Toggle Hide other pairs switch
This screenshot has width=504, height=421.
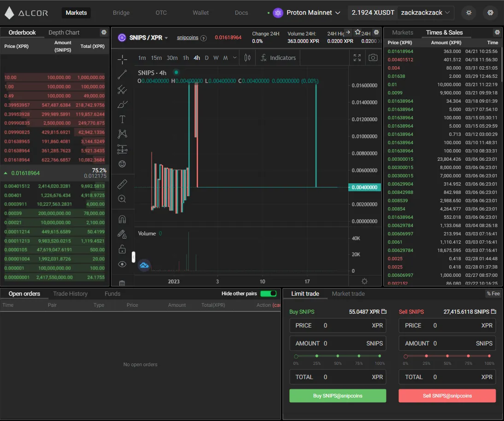click(269, 293)
